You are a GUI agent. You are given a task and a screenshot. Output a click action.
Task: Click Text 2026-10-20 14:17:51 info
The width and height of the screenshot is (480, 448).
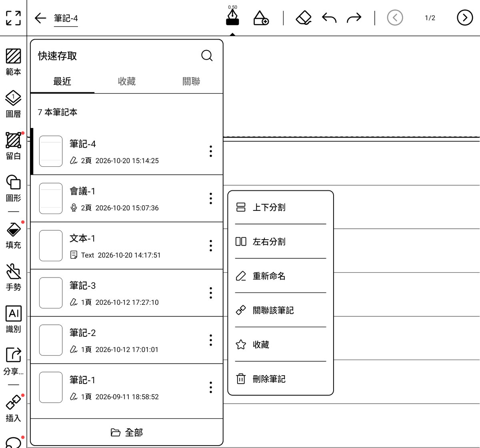(121, 255)
